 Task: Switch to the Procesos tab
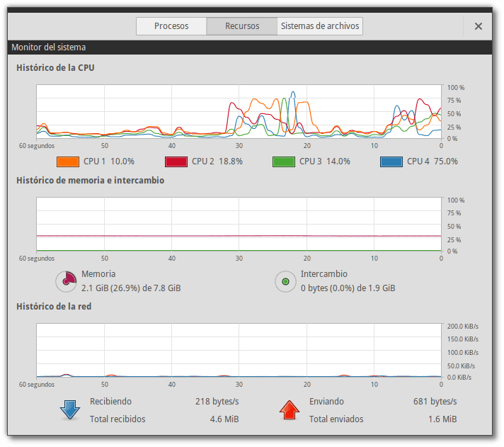coord(171,26)
